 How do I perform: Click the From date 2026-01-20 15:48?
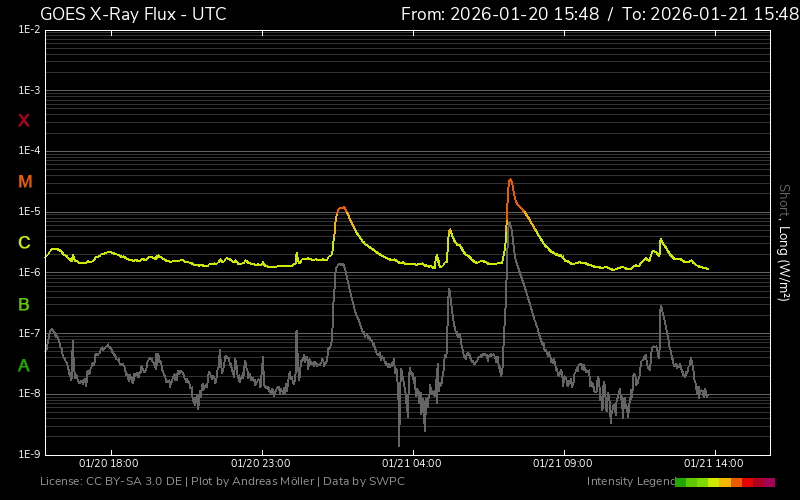tap(524, 14)
